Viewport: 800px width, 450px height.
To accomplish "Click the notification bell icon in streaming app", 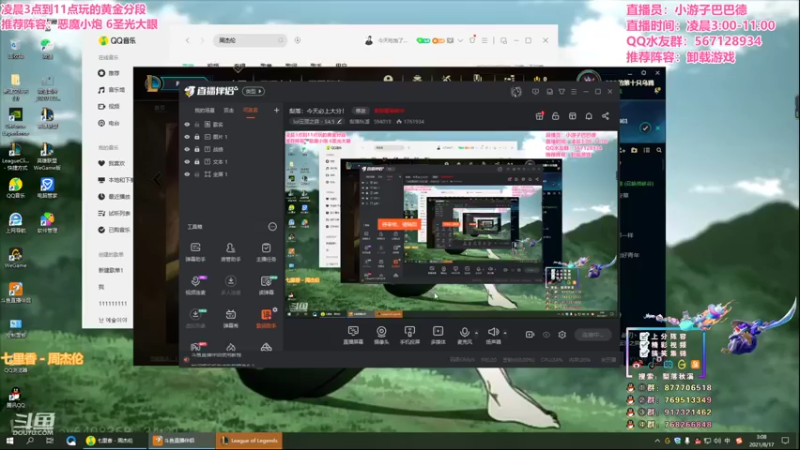I will pyautogui.click(x=589, y=116).
